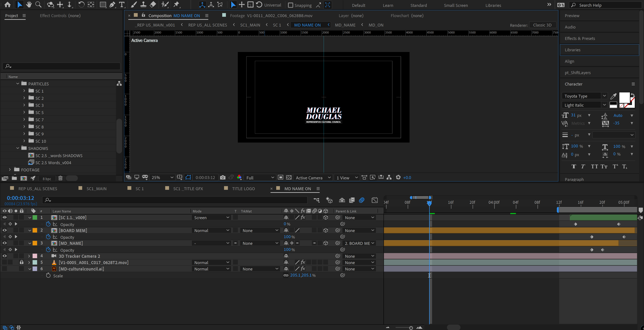644x330 pixels.
Task: Select the Roto Brush tool
Action: tap(165, 5)
